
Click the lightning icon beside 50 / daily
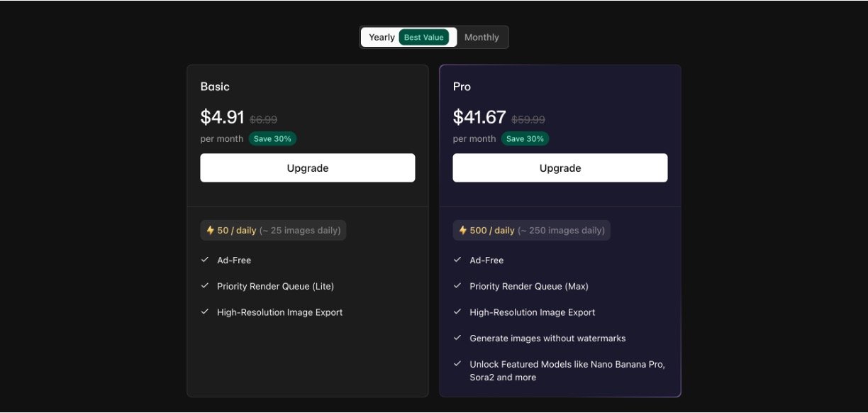[210, 231]
